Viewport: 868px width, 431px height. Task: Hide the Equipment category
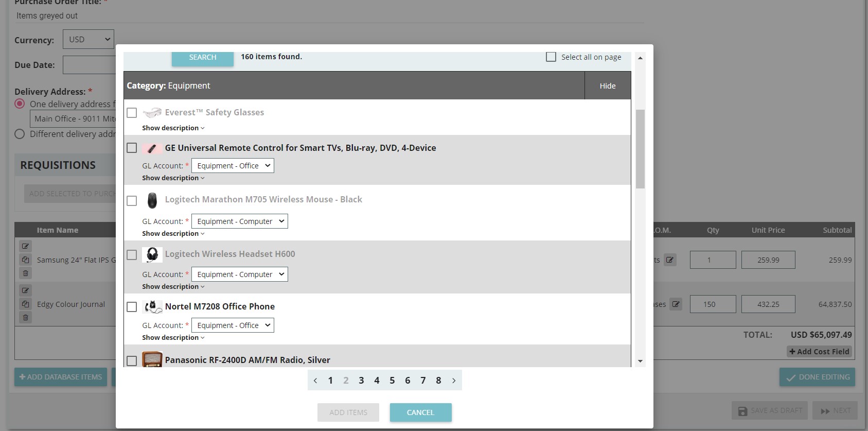pyautogui.click(x=608, y=85)
